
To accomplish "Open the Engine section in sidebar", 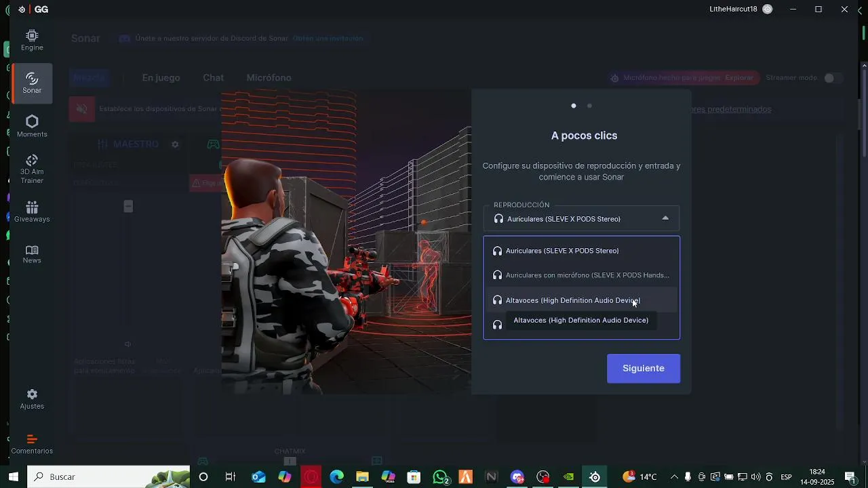I will point(32,40).
